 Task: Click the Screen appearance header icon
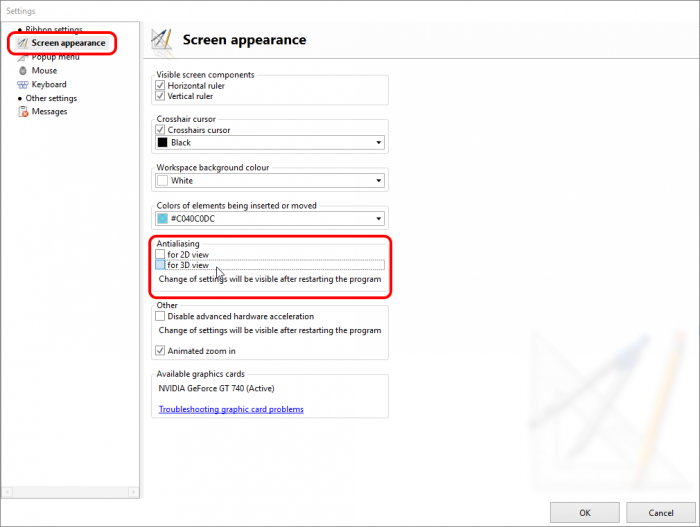[x=163, y=40]
